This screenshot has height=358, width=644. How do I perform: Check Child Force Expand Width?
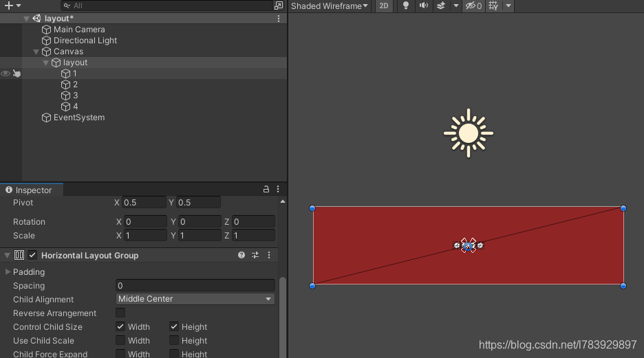coord(120,353)
